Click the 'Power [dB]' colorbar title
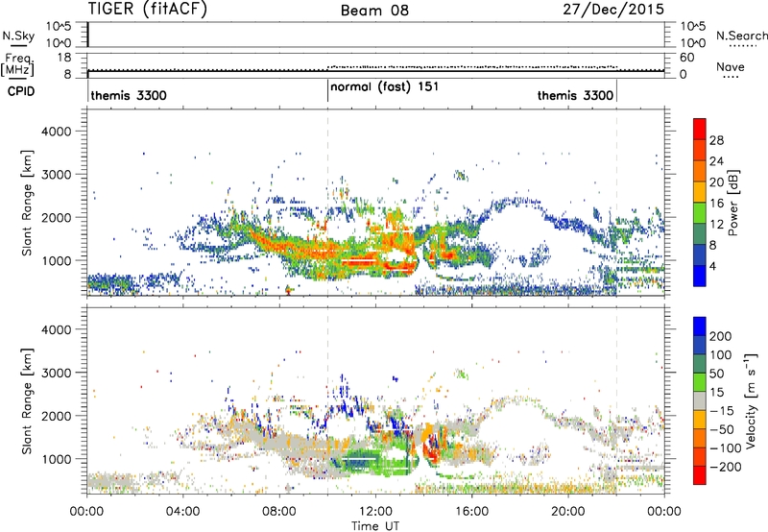Screen dimensions: 768x532 tap(733, 203)
